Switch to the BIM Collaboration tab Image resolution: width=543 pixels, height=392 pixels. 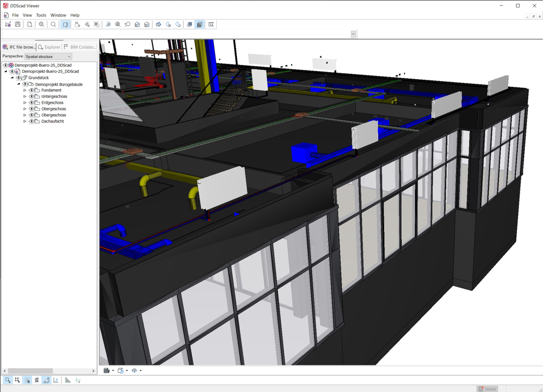80,47
